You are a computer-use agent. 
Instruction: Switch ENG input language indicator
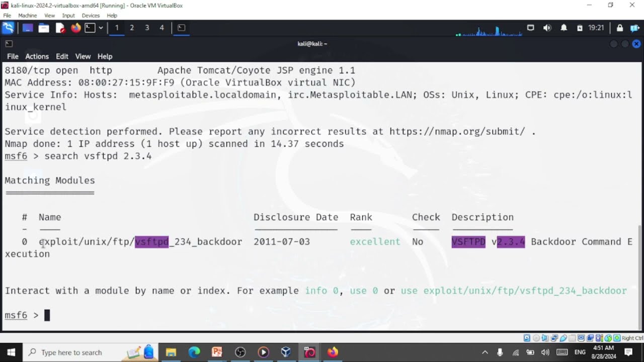tap(580, 352)
